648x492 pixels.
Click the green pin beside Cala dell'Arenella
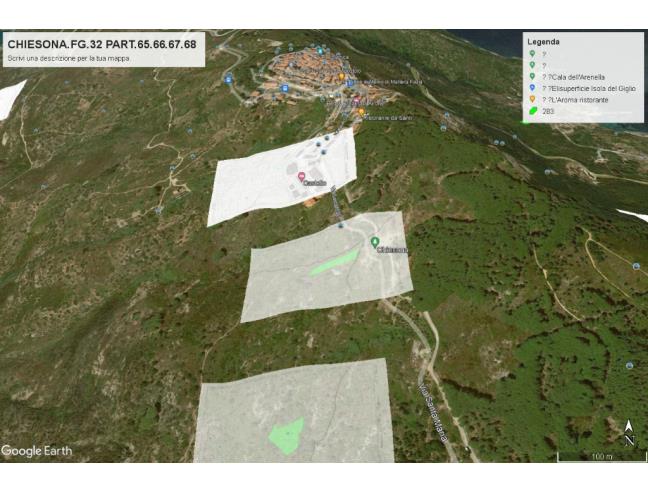531,77
